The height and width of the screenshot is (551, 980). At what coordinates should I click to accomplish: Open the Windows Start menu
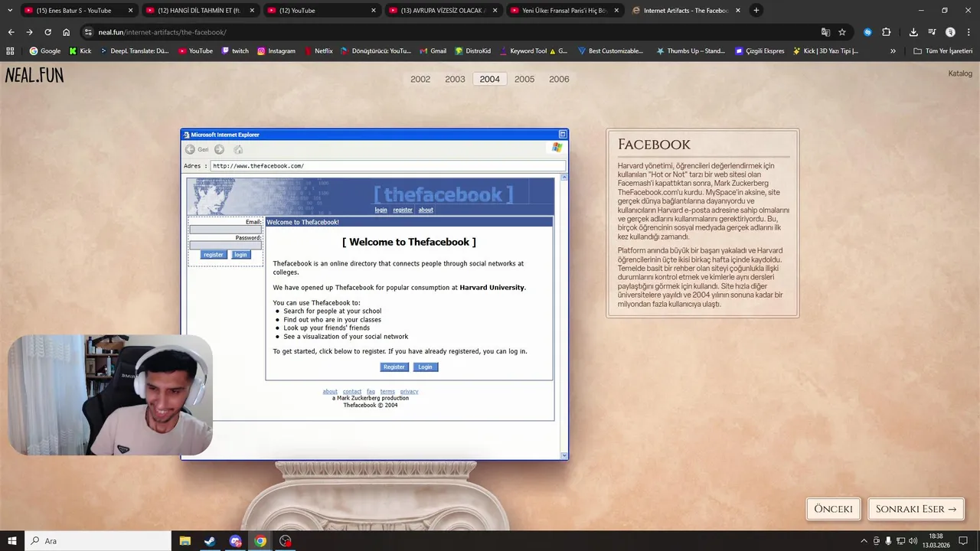click(x=11, y=541)
